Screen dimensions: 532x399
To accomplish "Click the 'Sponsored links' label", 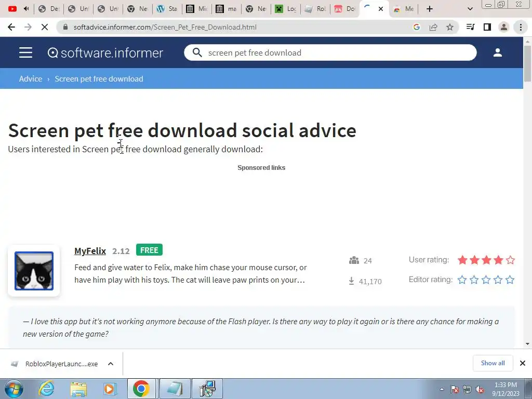I will (x=261, y=168).
